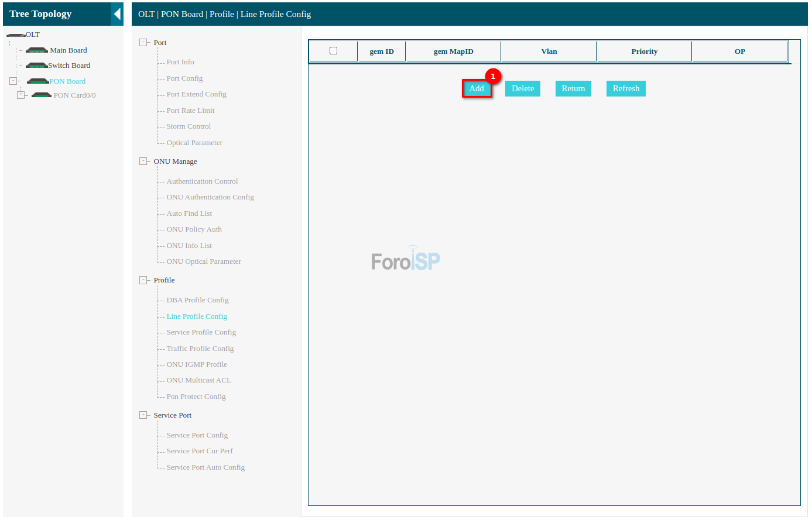Click the OLT device icon
This screenshot has height=520, width=812.
point(15,35)
